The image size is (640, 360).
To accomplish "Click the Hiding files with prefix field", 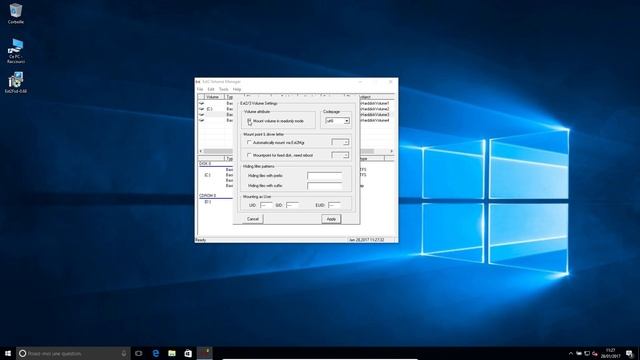I will pos(324,176).
